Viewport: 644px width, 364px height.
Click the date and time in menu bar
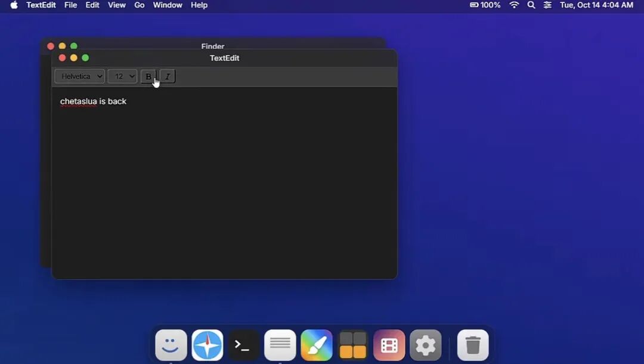coord(596,5)
